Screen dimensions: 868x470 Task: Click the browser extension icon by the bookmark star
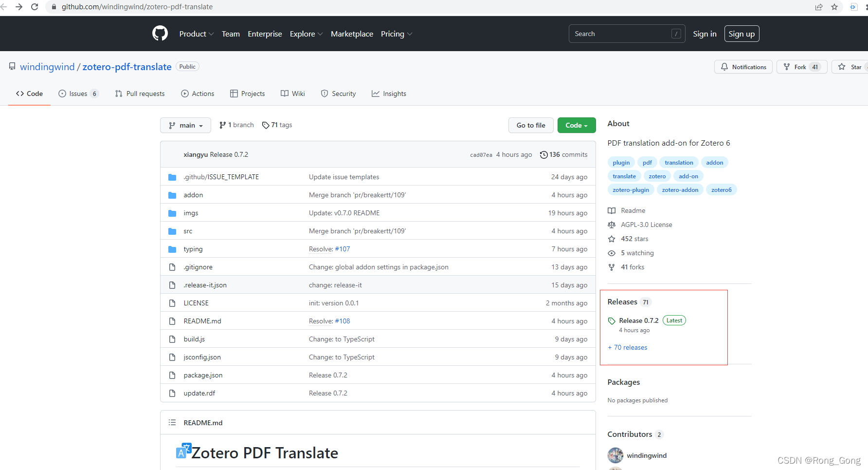click(853, 7)
